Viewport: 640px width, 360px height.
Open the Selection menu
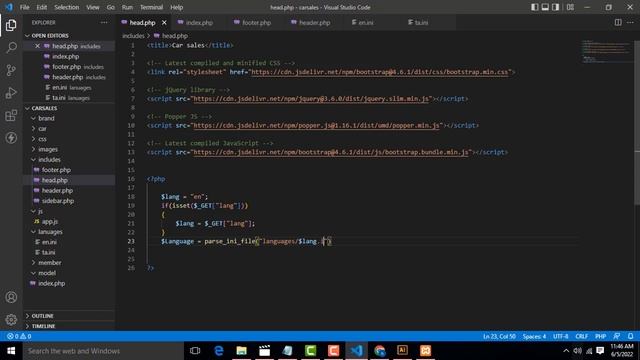pos(67,7)
